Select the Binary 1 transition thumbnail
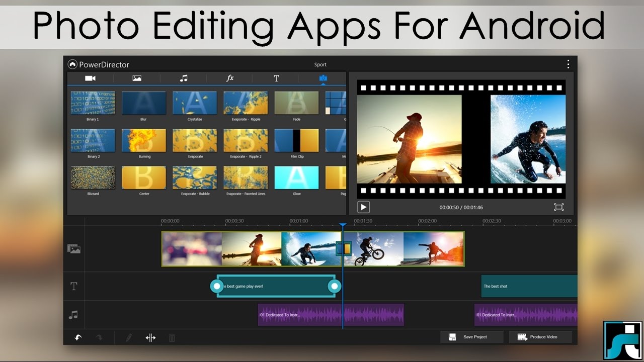This screenshot has width=644, height=362. pos(93,103)
